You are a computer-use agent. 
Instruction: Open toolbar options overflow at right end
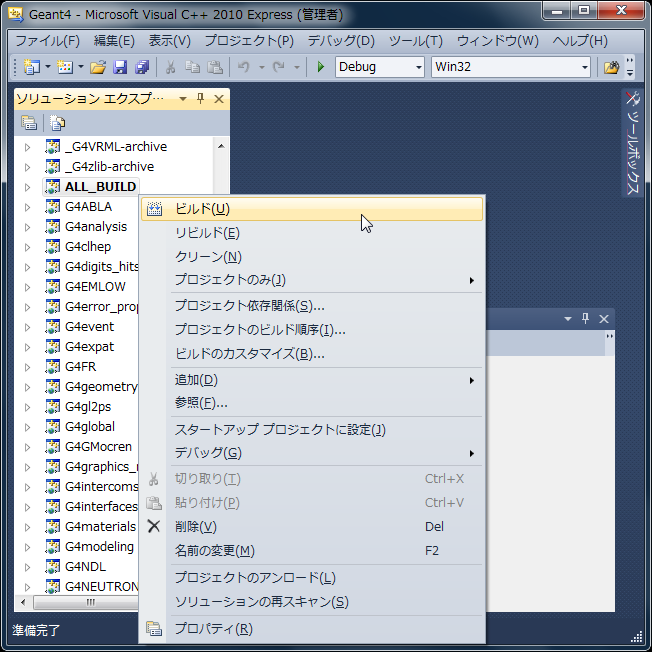tap(630, 67)
